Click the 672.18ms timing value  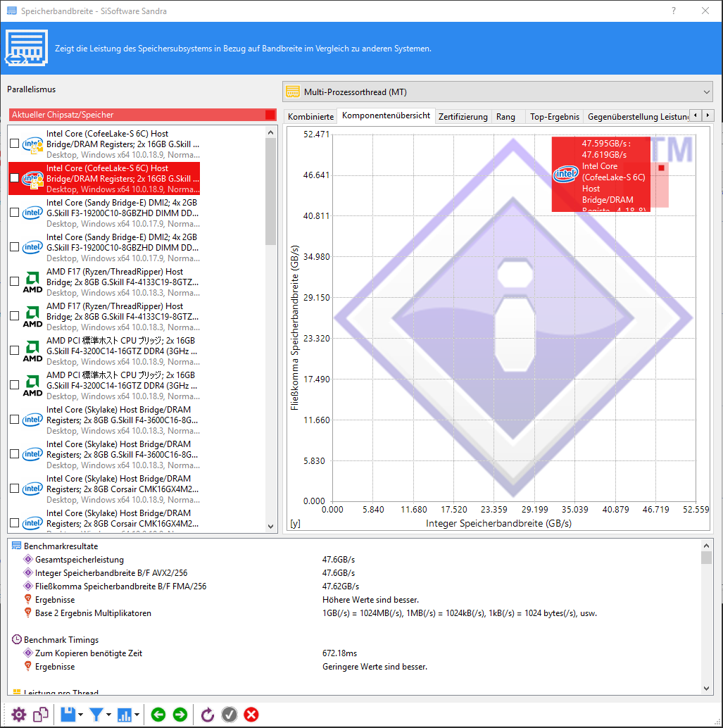339,653
